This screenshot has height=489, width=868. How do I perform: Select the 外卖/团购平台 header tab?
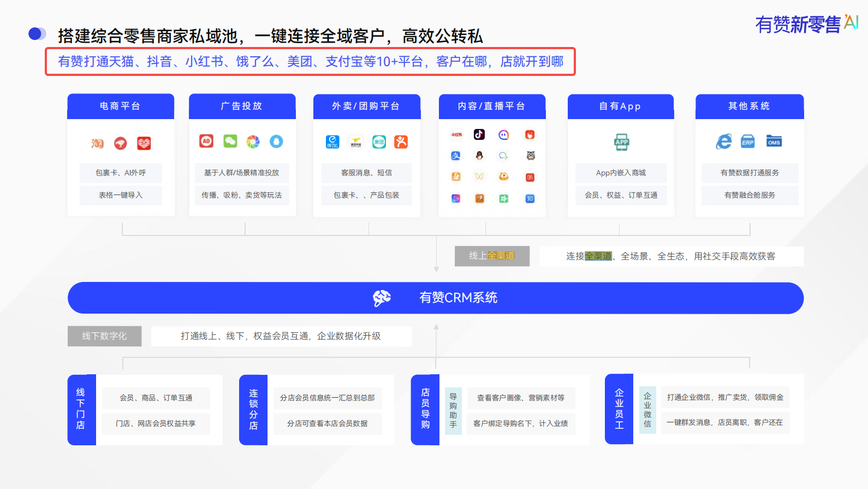[366, 106]
